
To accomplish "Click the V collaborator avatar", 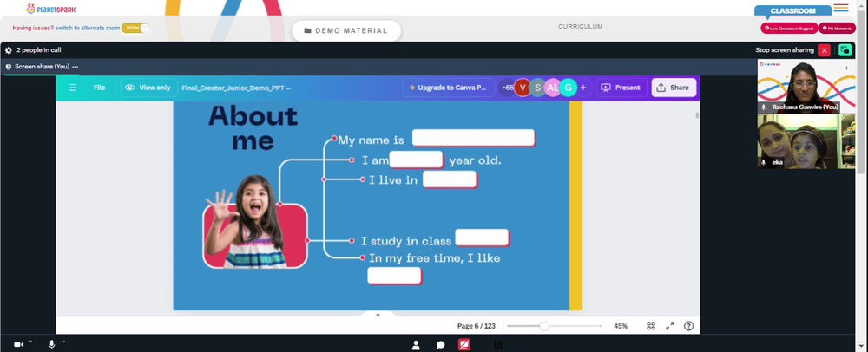I will [522, 88].
